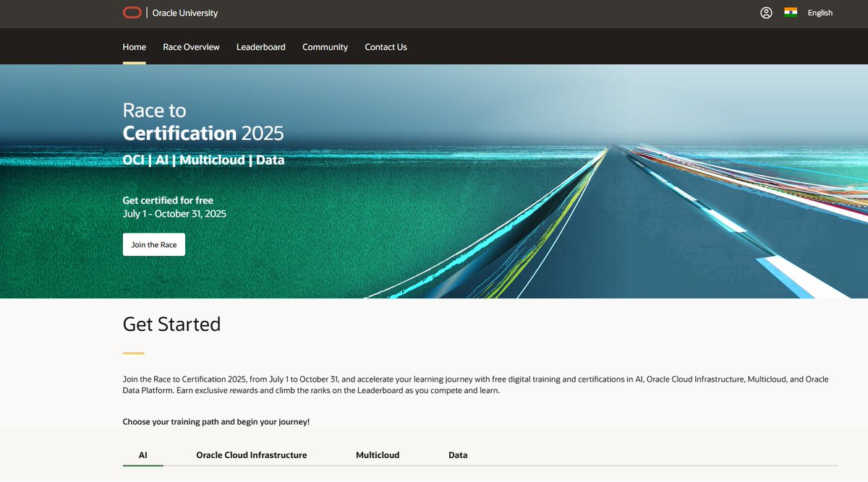Click the 'OCI | AI | Multicloud | Data' subtitle
This screenshot has height=482, width=868.
point(203,160)
